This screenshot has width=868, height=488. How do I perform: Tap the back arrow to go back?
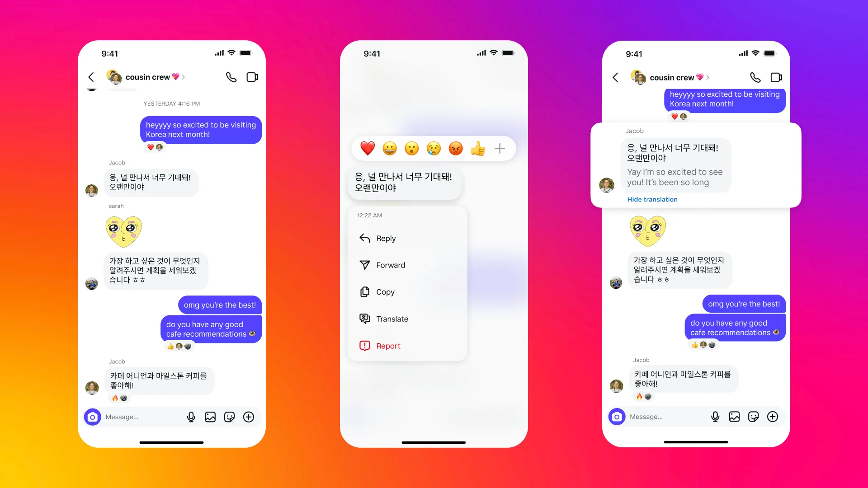[x=90, y=77]
